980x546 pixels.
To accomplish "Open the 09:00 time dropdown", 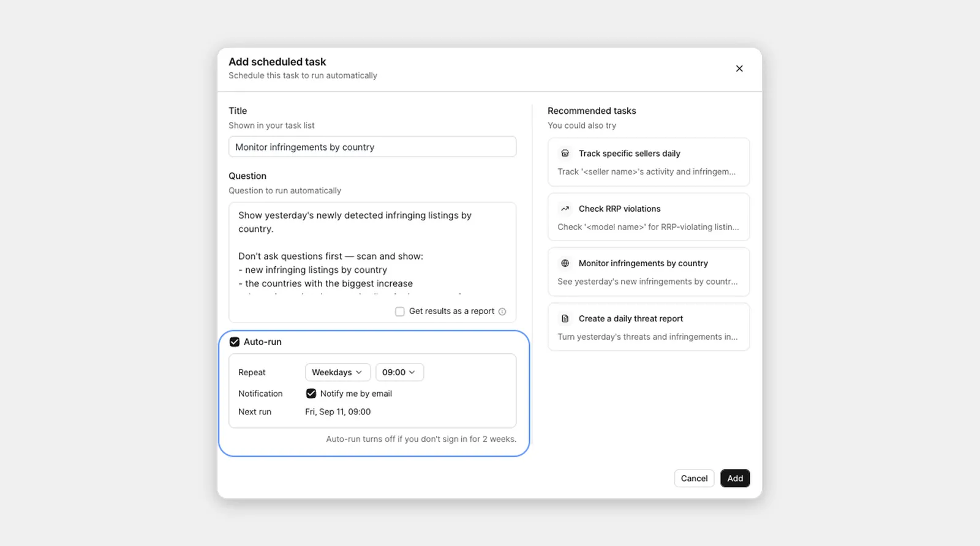I will coord(399,372).
